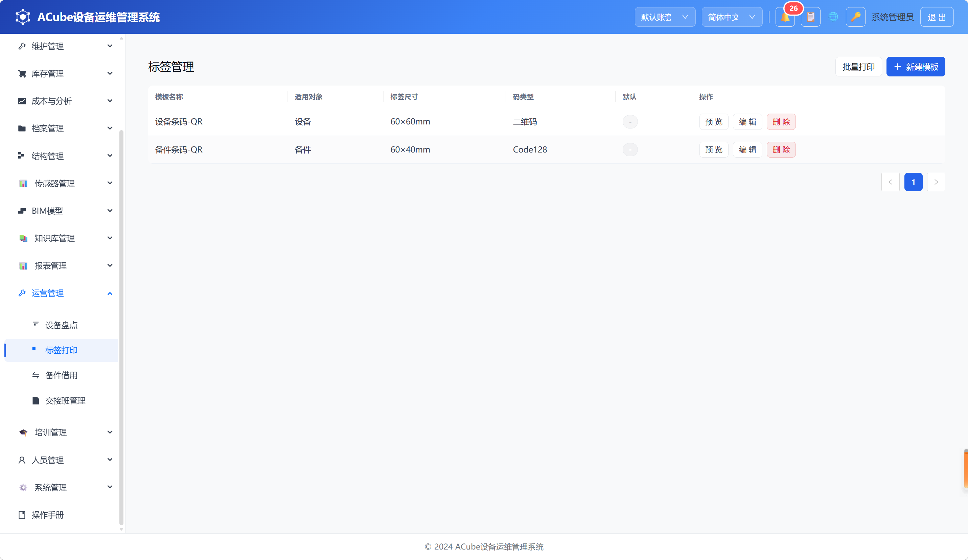Open 备件借用 submenu item
Image resolution: width=968 pixels, height=560 pixels.
pyautogui.click(x=62, y=375)
